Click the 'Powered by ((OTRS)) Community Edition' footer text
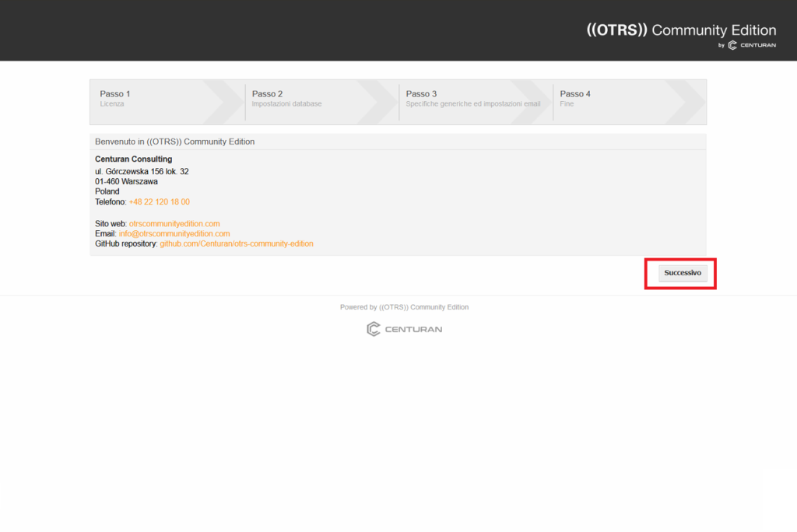The width and height of the screenshot is (797, 532). tap(404, 307)
